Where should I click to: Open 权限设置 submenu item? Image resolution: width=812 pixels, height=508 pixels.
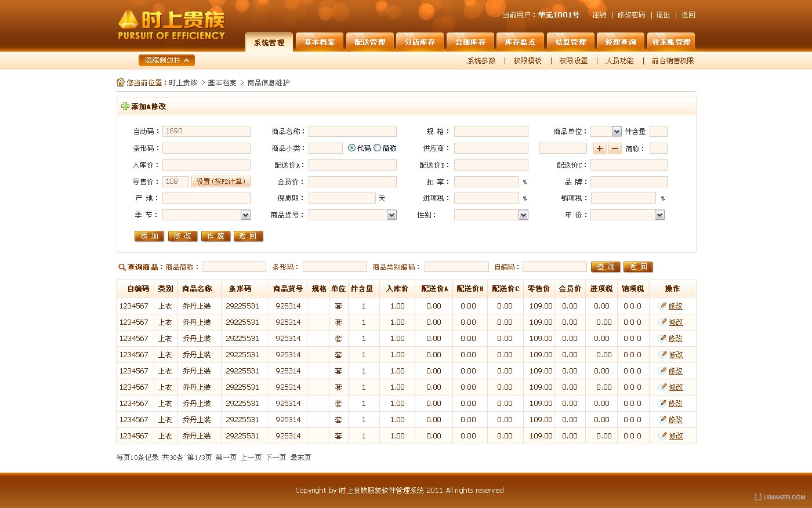574,61
